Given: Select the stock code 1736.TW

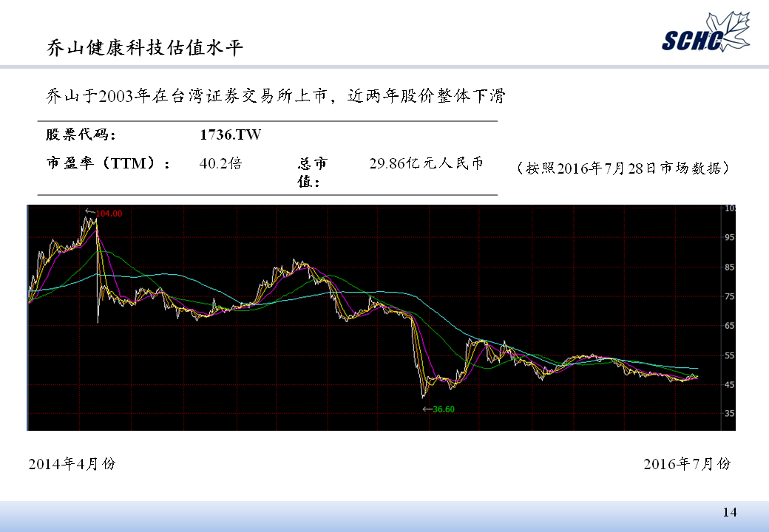Looking at the screenshot, I should (230, 135).
